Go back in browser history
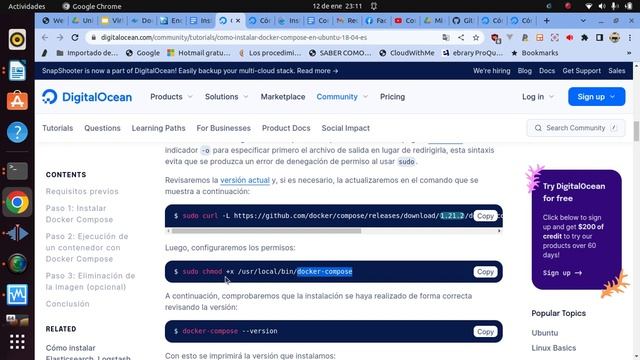 point(44,38)
